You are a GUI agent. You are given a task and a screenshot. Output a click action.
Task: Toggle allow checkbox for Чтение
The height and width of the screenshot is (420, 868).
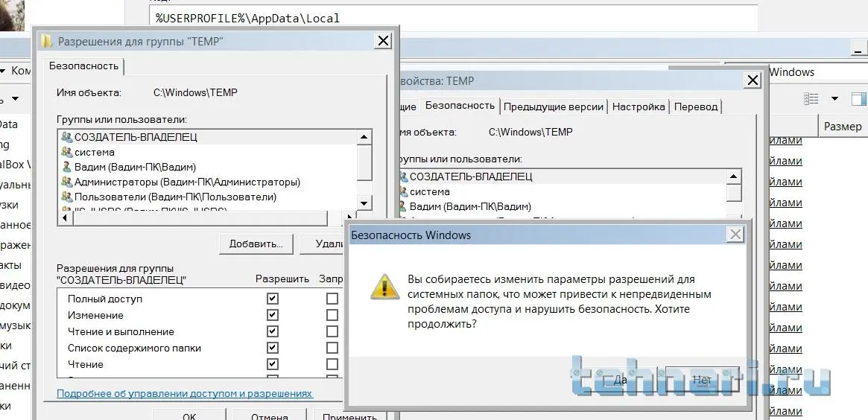273,364
